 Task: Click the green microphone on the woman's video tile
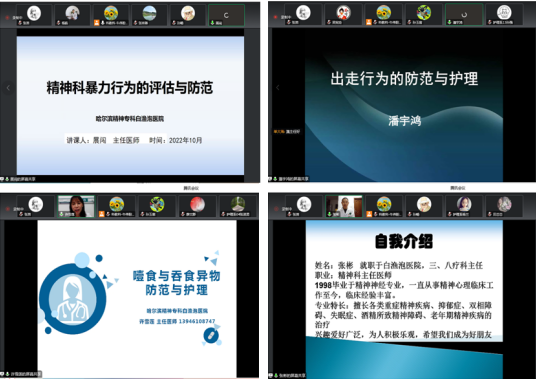point(62,214)
